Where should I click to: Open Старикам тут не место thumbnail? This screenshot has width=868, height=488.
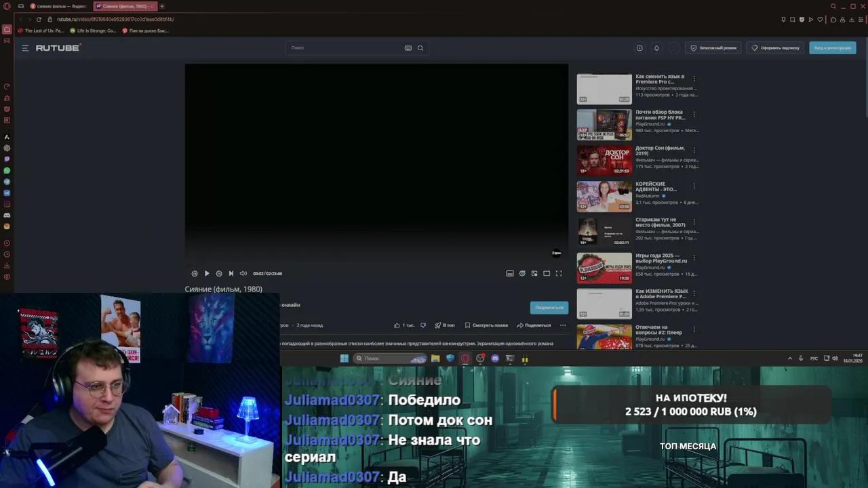coord(604,232)
